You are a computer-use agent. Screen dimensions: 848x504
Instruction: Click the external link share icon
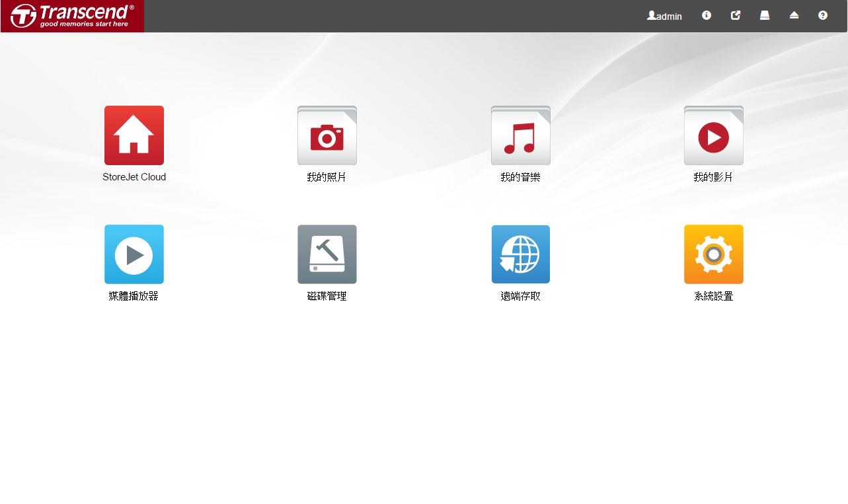736,15
